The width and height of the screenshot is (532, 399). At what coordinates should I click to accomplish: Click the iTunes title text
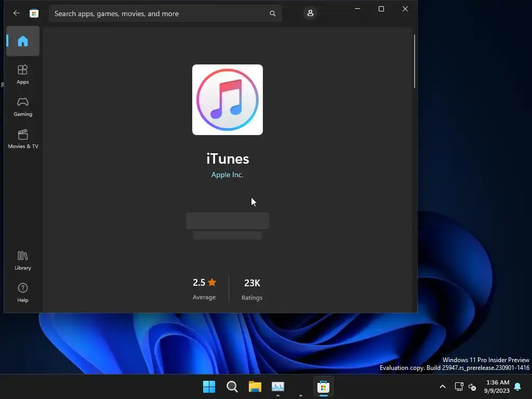point(228,159)
